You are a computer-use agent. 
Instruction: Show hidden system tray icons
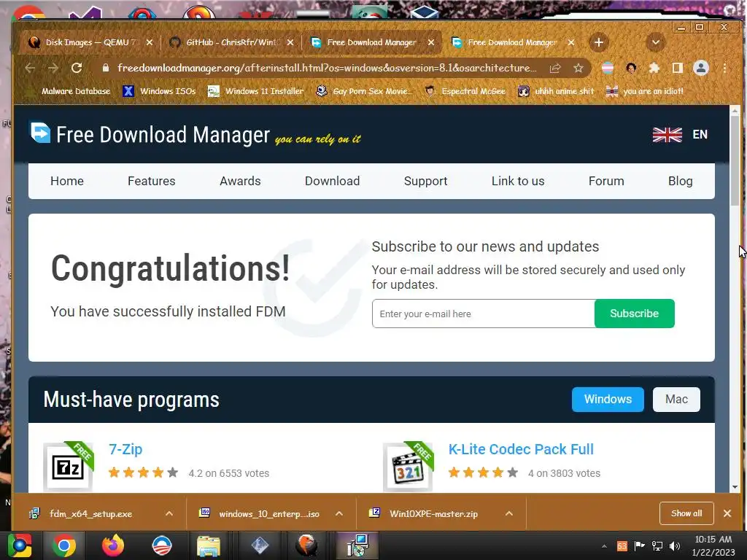[x=604, y=546]
